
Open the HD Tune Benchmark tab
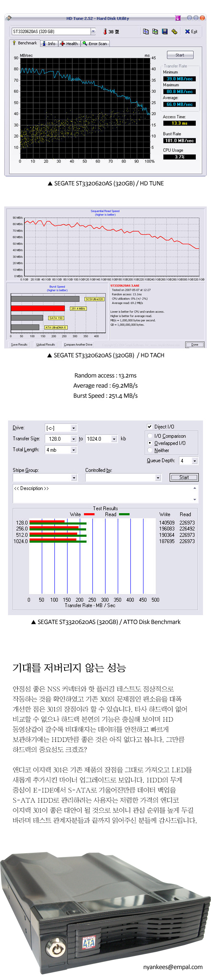click(25, 43)
